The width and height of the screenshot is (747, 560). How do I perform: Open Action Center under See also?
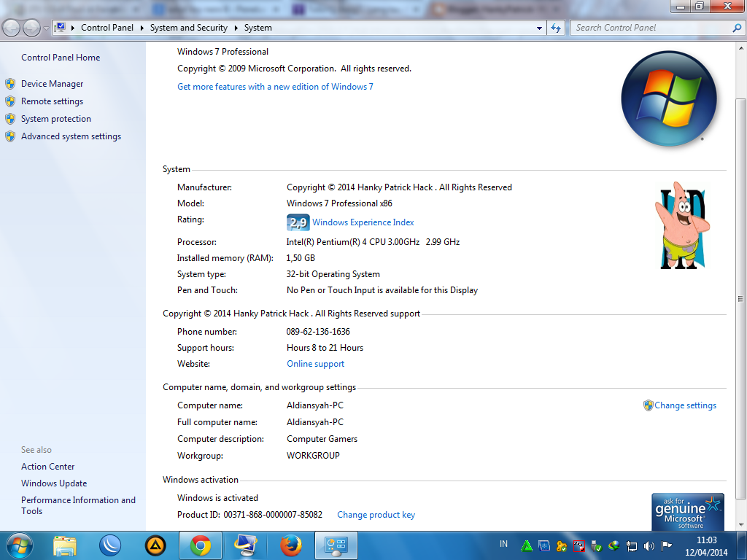[47, 467]
